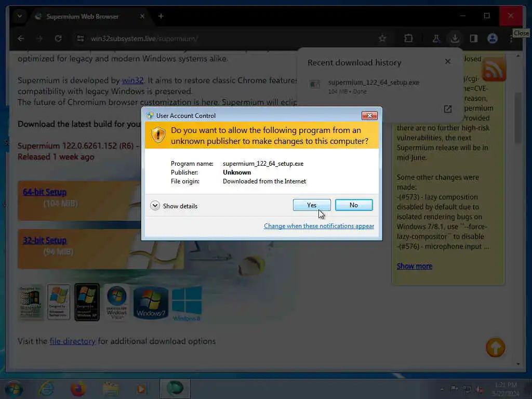The height and width of the screenshot is (399, 532).
Task: Launch Internet Explorer from taskbar
Action: [46, 389]
